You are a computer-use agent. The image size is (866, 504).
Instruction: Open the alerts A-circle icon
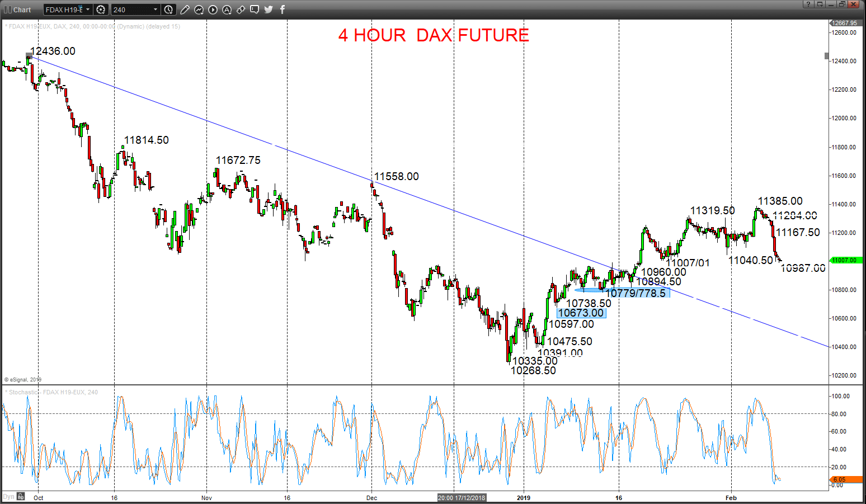(227, 10)
